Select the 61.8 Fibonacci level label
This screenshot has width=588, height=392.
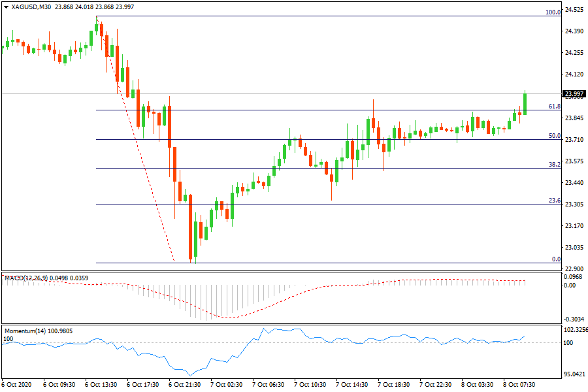pos(555,106)
